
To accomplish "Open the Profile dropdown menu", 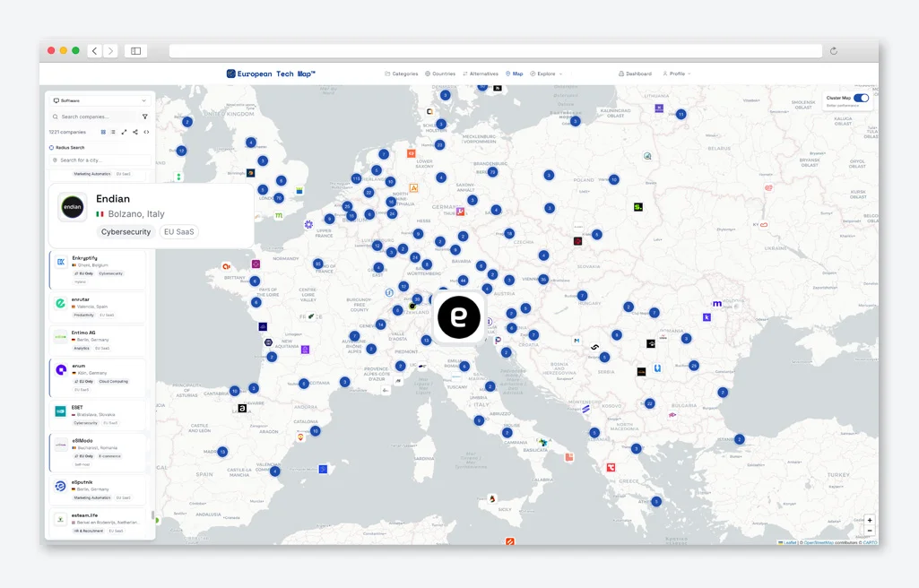I will coord(677,73).
